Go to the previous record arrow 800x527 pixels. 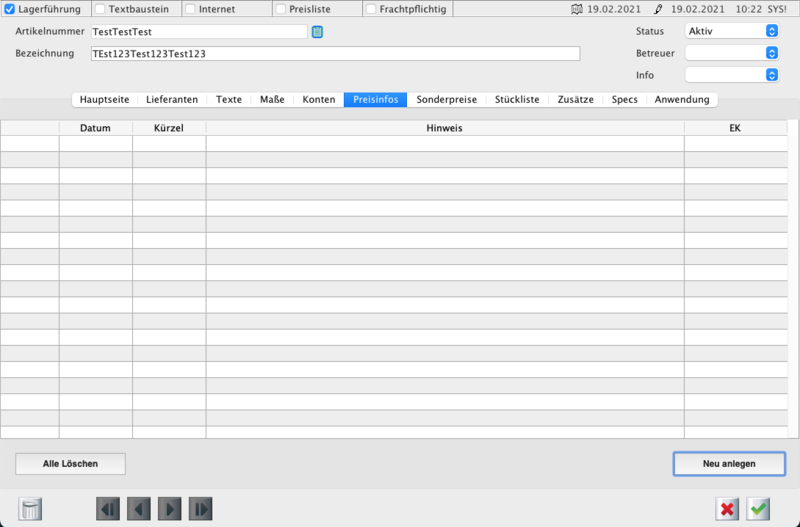point(139,509)
